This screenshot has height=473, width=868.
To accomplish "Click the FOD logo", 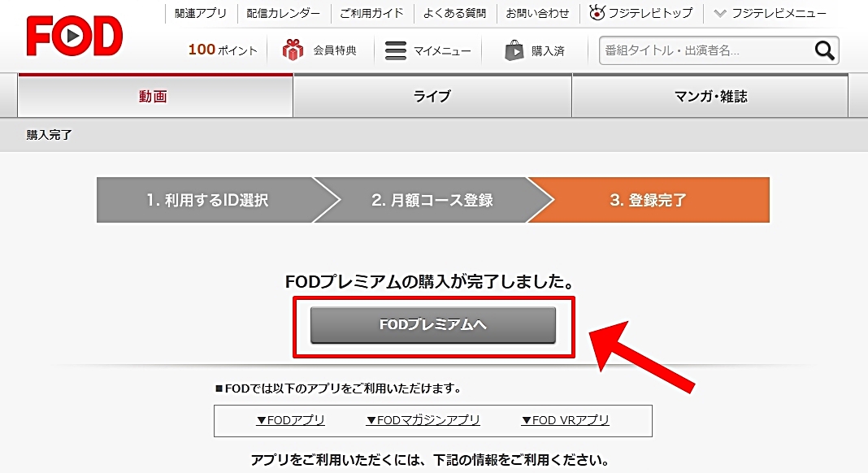I will click(x=75, y=37).
